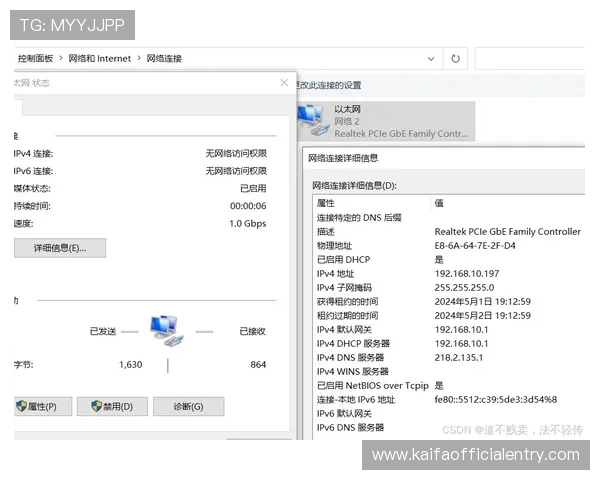The height and width of the screenshot is (480, 600).
Task: Click the 禁用(D) disable button
Action: (112, 407)
